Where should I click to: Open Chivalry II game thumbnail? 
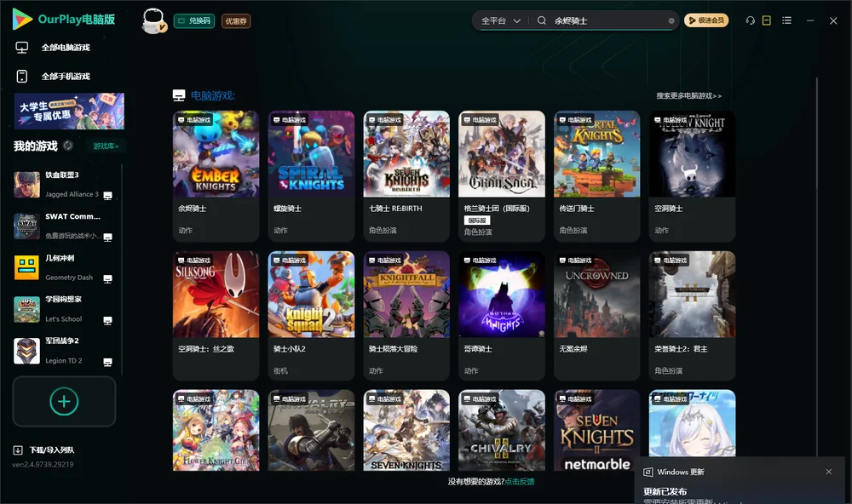click(x=502, y=430)
